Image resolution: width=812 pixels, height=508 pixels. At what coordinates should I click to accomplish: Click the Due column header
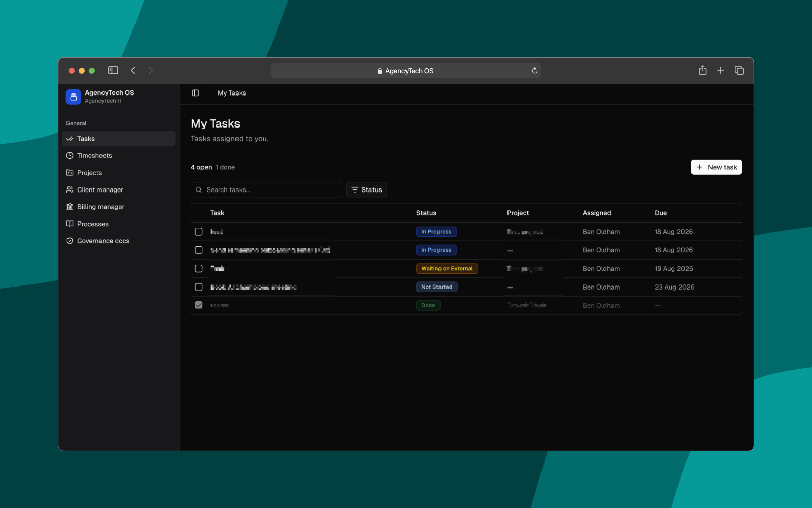tap(661, 213)
